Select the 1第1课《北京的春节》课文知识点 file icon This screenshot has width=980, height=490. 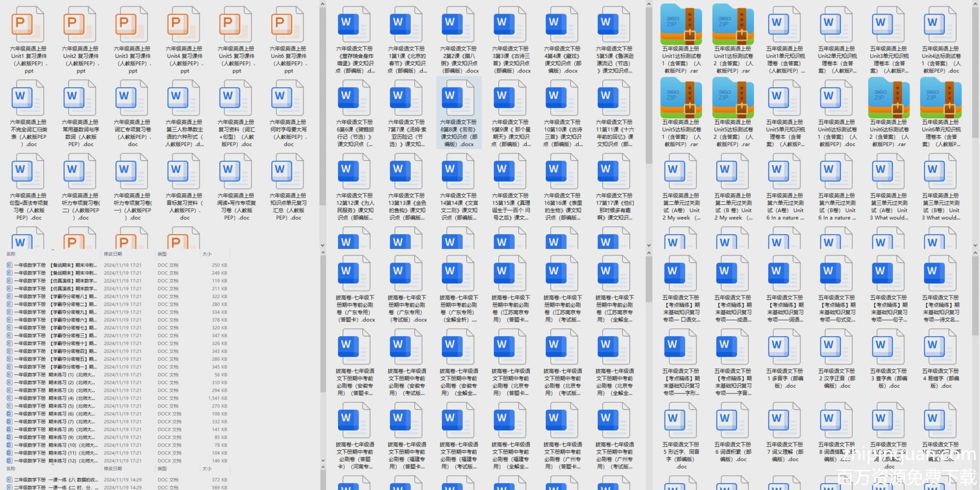(x=407, y=24)
